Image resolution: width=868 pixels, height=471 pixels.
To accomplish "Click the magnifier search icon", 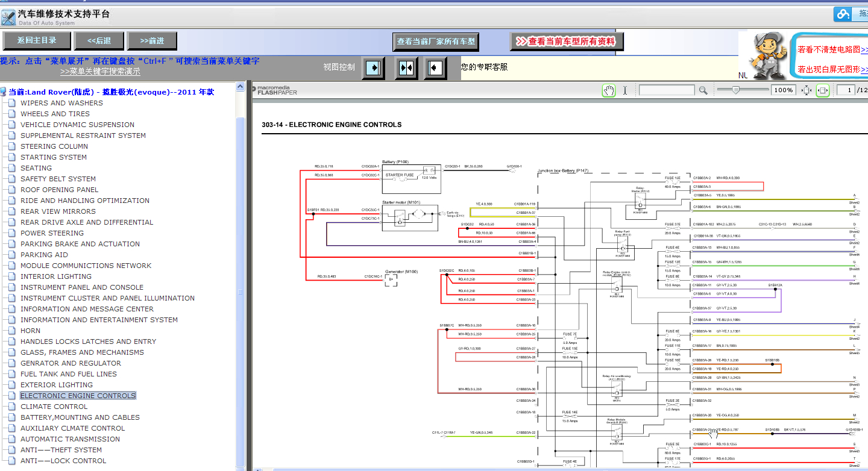I will (x=703, y=90).
